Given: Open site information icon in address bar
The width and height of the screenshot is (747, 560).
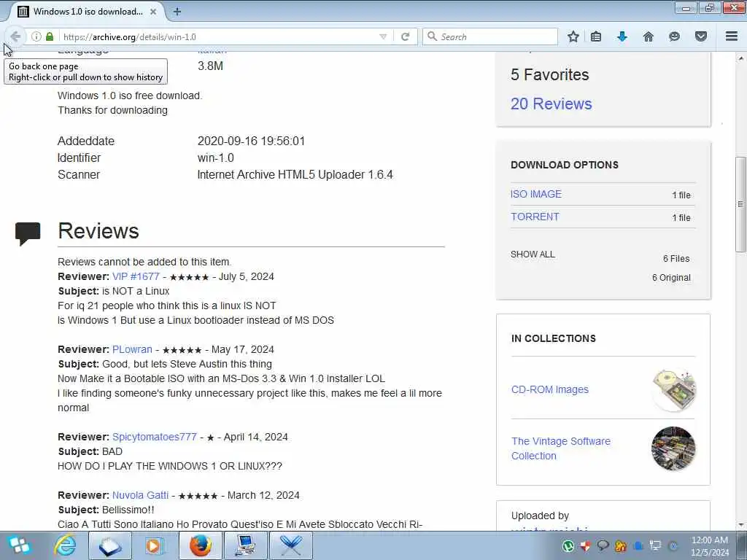Looking at the screenshot, I should [x=36, y=36].
